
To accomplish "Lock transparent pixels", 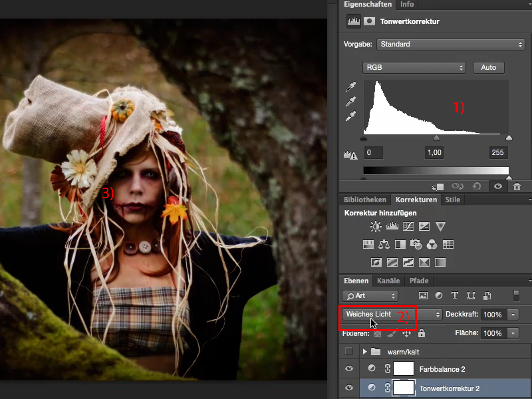I will pos(377,334).
